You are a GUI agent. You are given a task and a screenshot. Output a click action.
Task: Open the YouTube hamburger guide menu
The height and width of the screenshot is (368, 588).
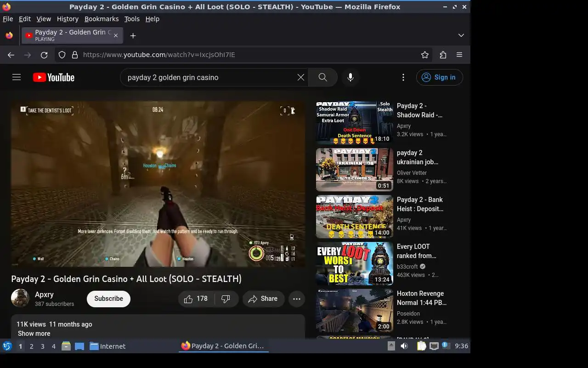17,77
